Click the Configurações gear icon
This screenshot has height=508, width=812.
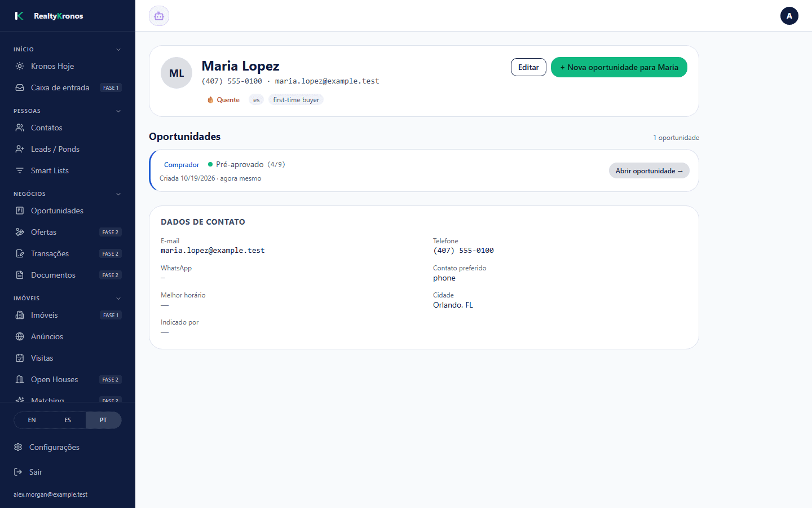pos(18,447)
